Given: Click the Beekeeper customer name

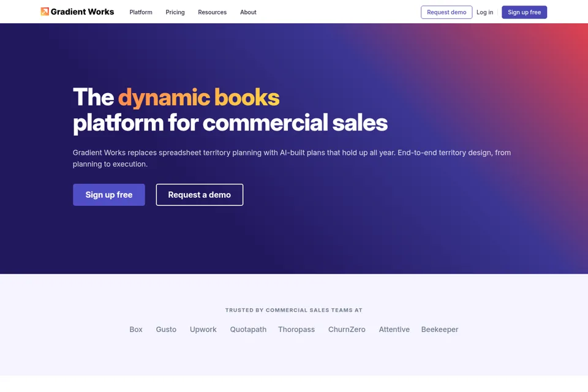Looking at the screenshot, I should 440,330.
